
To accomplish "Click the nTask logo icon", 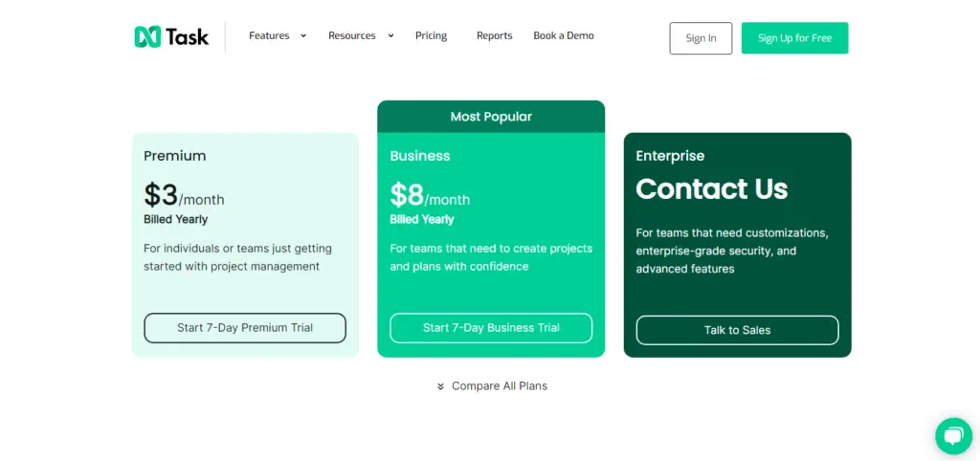I will tap(147, 37).
